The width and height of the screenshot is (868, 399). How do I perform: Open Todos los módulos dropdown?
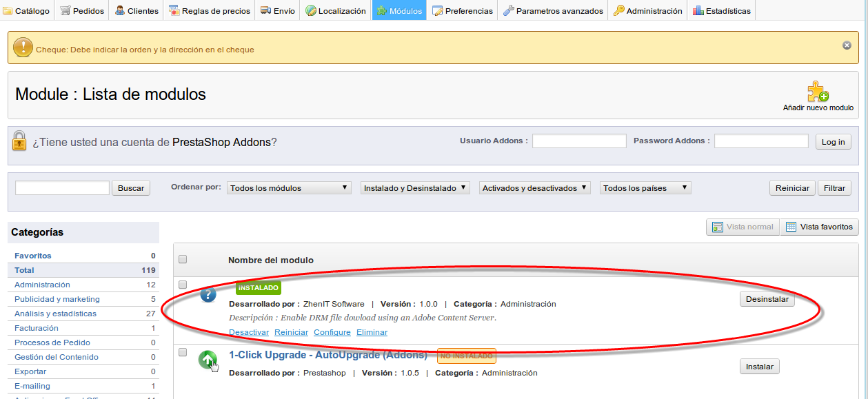[290, 187]
